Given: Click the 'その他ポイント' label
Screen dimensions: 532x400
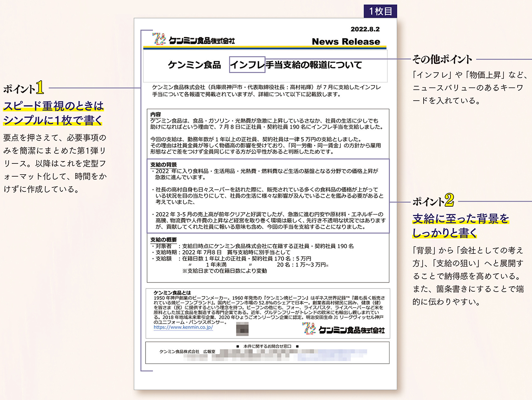Looking at the screenshot, I should point(442,60).
